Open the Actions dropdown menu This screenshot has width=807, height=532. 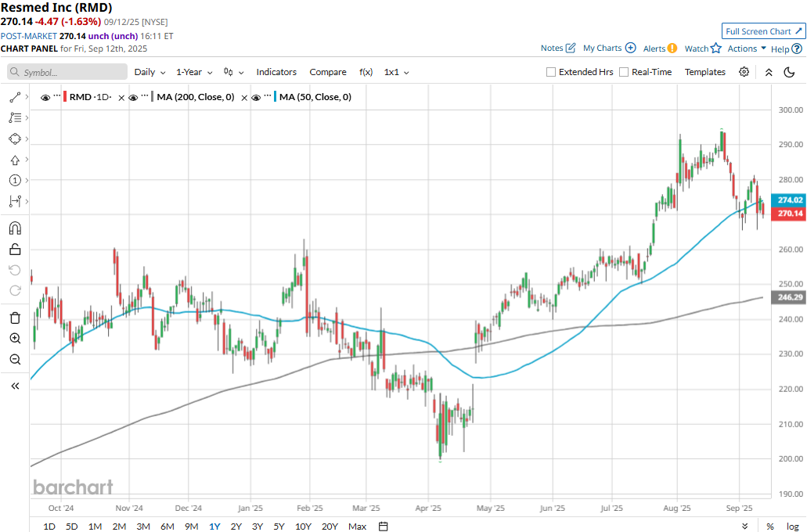pos(747,49)
